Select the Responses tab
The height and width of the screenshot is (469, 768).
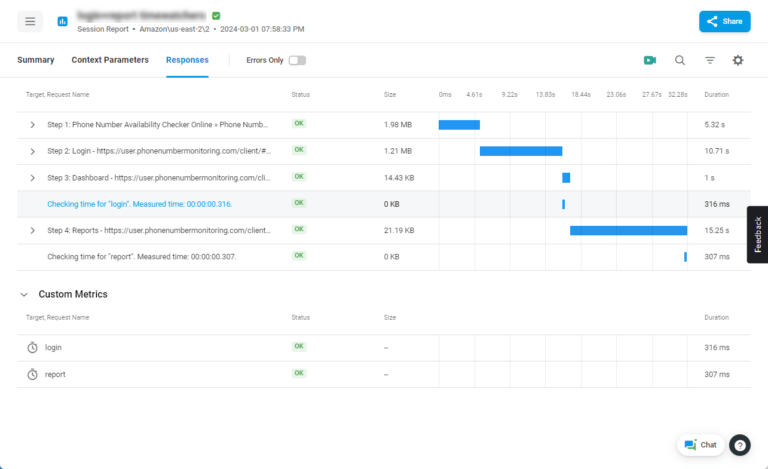pos(187,60)
